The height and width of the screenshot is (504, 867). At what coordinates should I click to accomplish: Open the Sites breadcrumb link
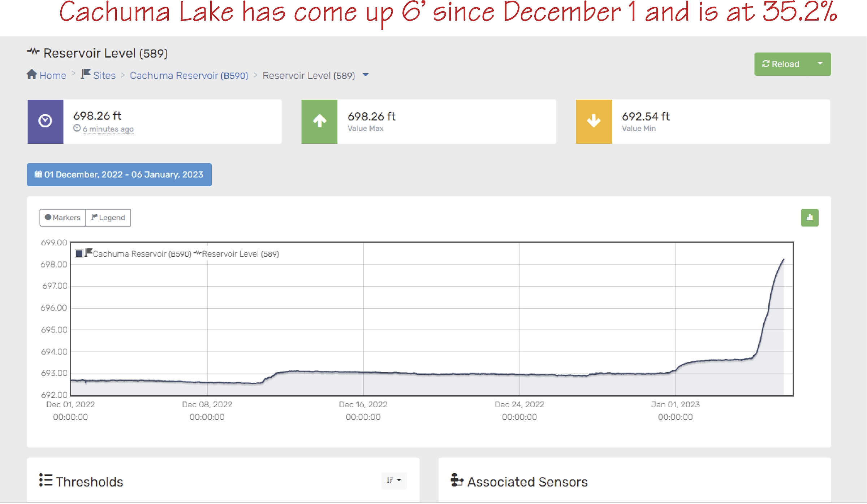[104, 75]
